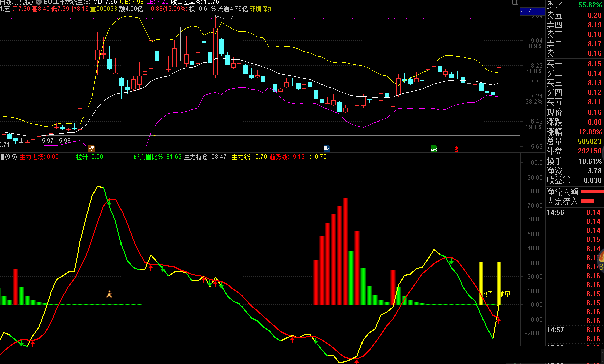
Task: Click the 趋势线: -9.12 label
Action: 287,157
